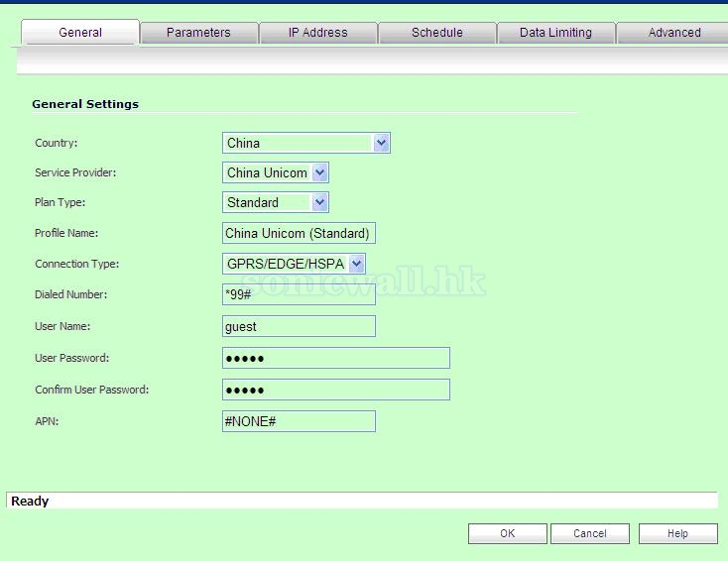Open Help with the Help button
The height and width of the screenshot is (561, 728).
click(677, 533)
